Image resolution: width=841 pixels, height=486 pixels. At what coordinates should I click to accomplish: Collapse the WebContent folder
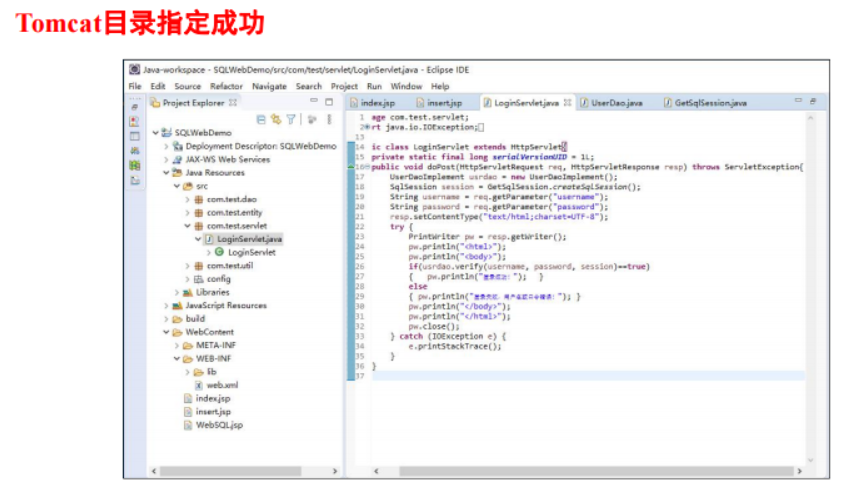(x=166, y=332)
